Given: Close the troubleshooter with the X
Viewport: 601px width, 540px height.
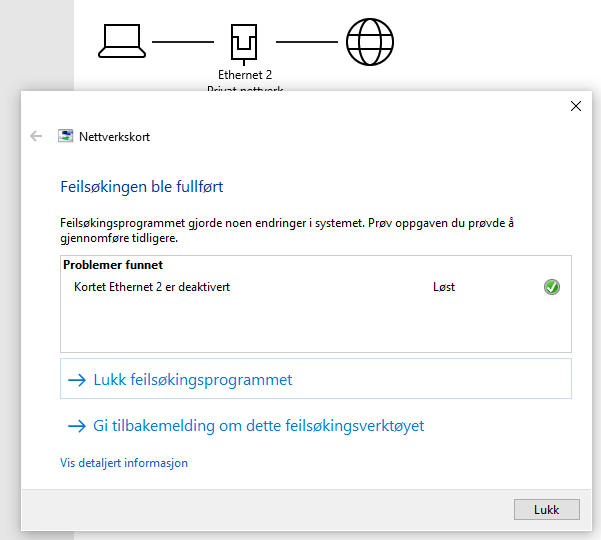Looking at the screenshot, I should (576, 106).
